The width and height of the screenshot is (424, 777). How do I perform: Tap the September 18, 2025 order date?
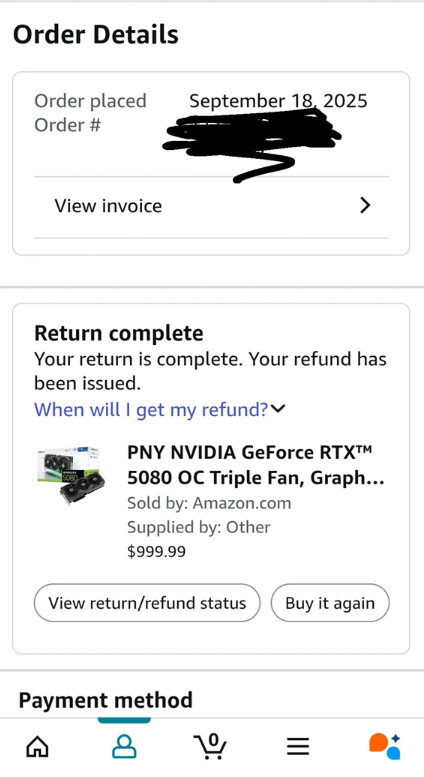pos(278,101)
